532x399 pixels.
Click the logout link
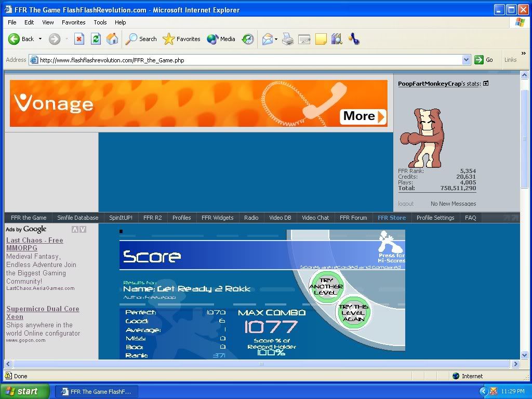click(406, 204)
